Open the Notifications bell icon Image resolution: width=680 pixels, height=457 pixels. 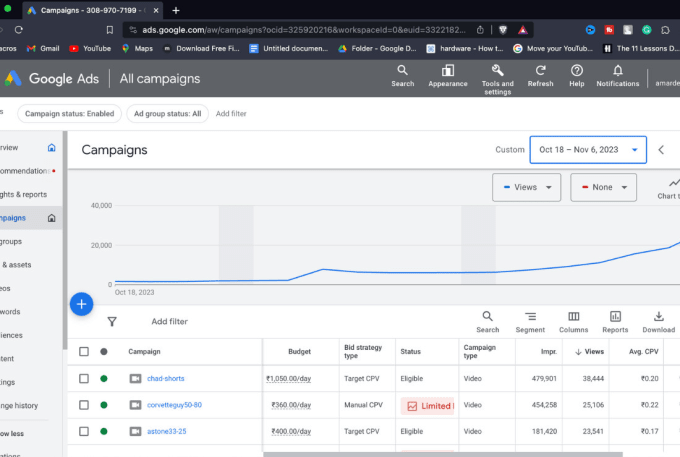click(618, 76)
